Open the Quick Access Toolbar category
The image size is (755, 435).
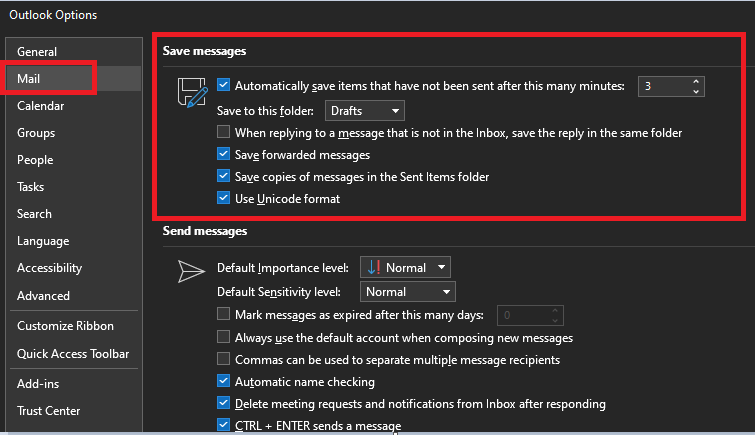(x=73, y=354)
